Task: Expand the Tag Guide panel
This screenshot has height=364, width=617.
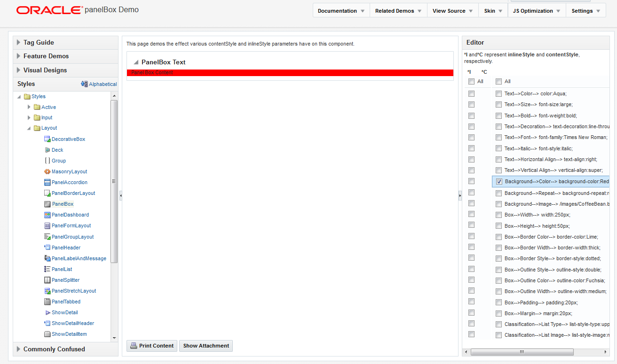Action: 18,42
